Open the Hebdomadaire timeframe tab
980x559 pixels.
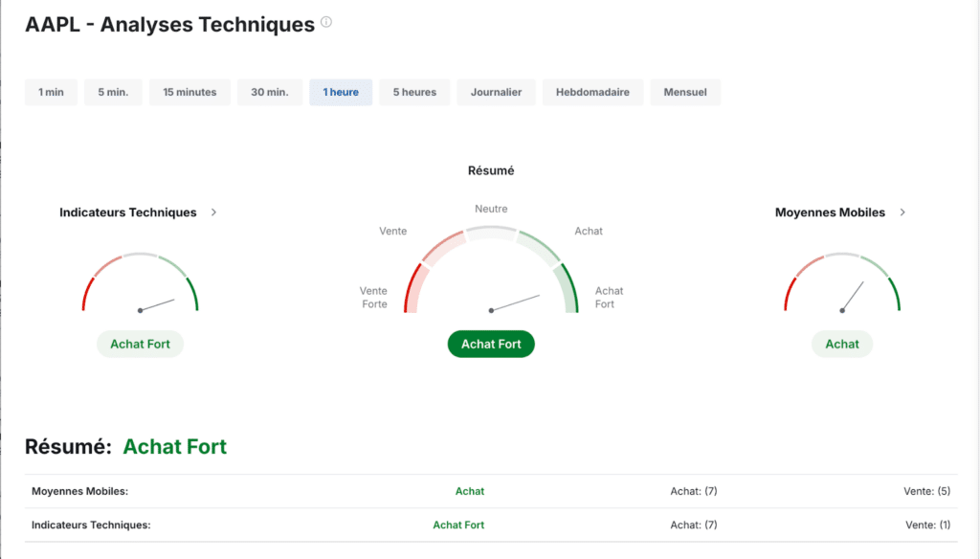[592, 92]
